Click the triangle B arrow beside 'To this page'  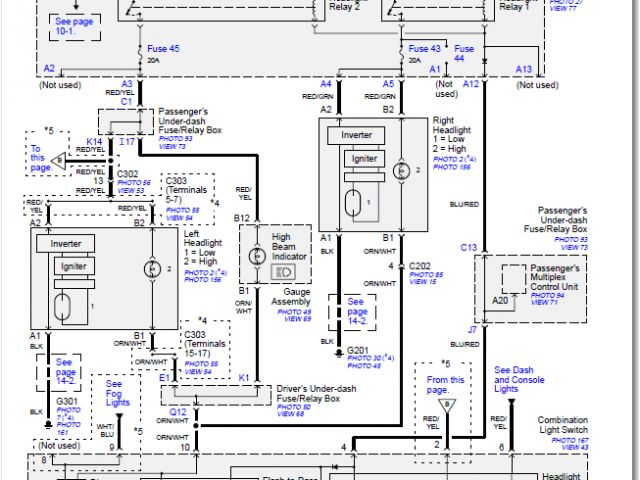[61, 159]
